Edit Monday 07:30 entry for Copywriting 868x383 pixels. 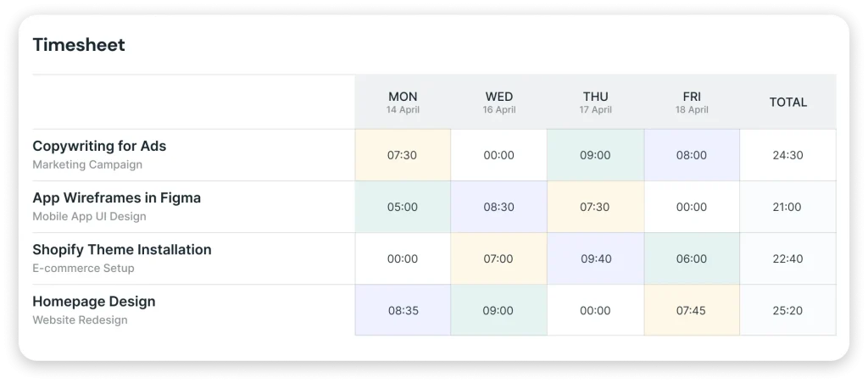coord(403,155)
